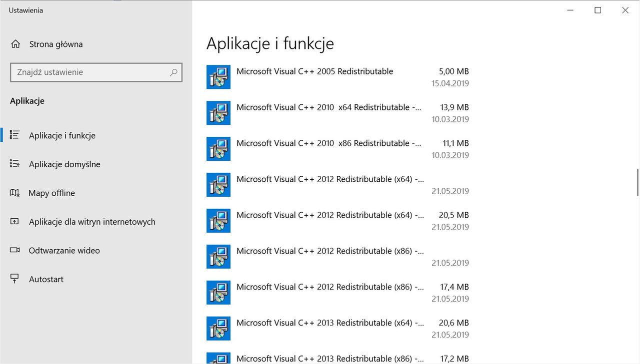Click the 11,1 MB size value
The width and height of the screenshot is (640, 364).
coord(456,143)
